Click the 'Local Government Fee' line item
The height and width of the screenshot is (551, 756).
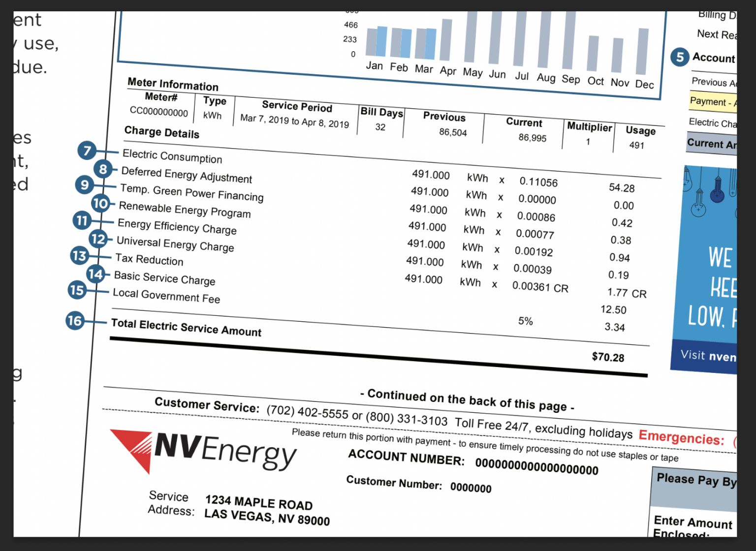(166, 296)
